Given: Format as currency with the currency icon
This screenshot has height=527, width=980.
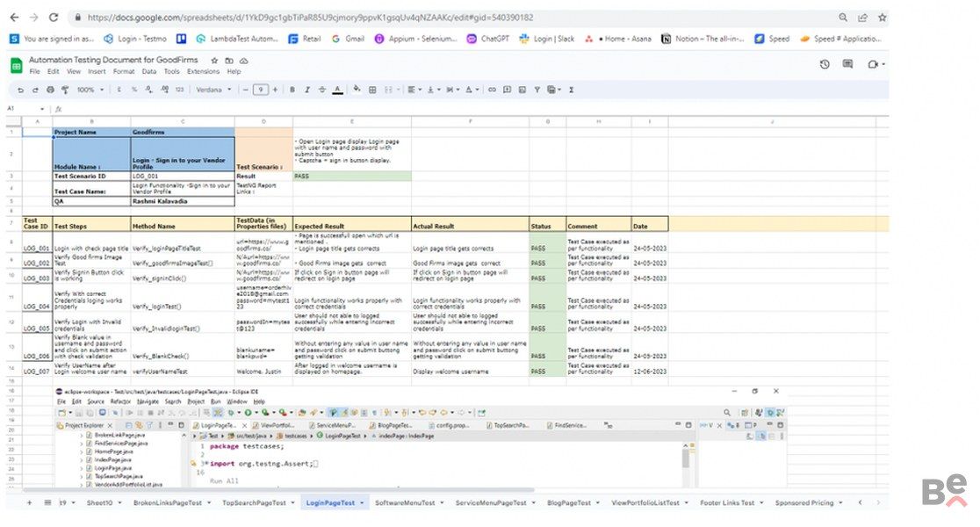Looking at the screenshot, I should point(119,90).
